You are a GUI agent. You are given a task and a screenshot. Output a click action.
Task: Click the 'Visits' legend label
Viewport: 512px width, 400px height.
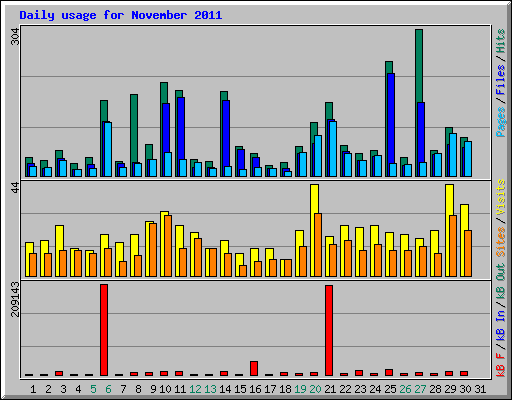coord(501,197)
